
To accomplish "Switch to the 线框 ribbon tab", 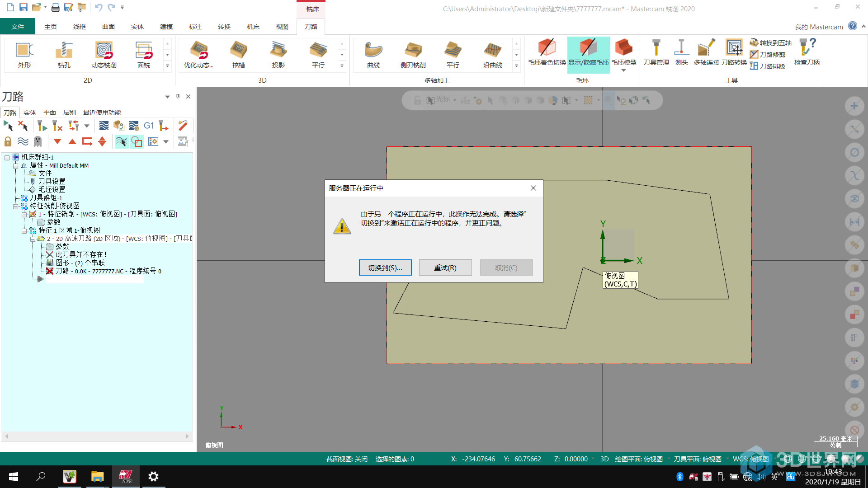I will coord(80,27).
